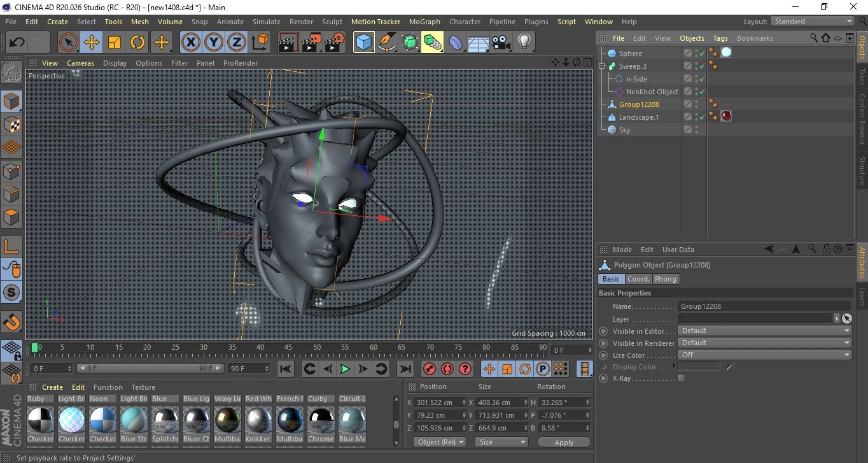868x463 pixels.
Task: Select the Move tool in top toolbar
Action: coord(92,43)
